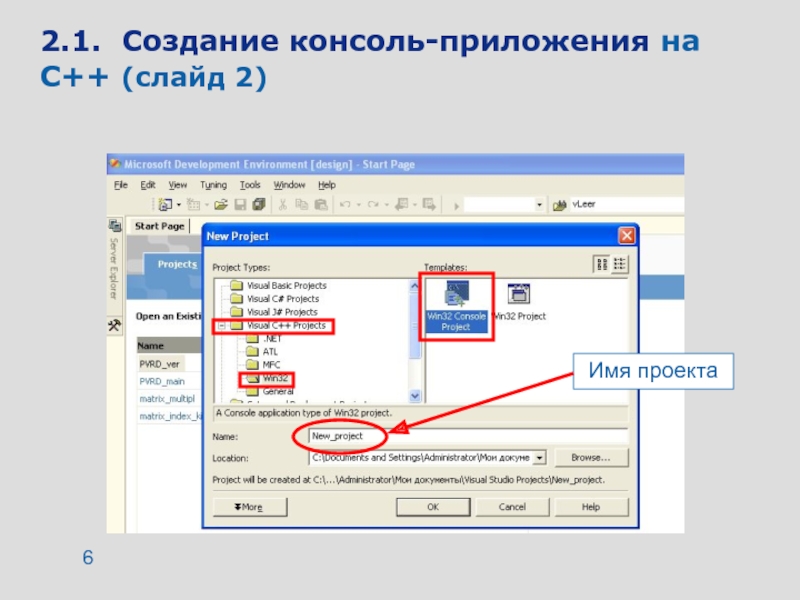Click the Copy toolbar icon
Image resolution: width=800 pixels, height=600 pixels.
(x=302, y=205)
